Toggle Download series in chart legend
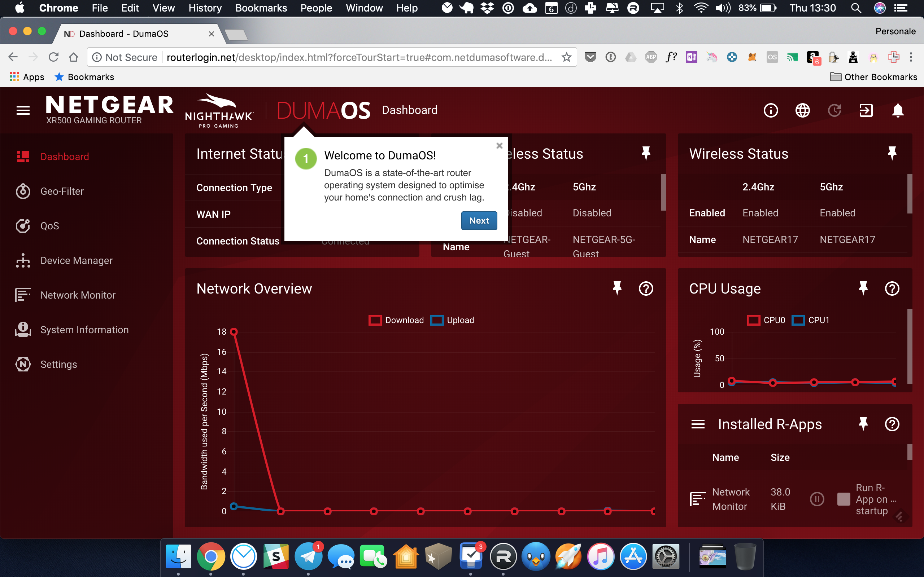The image size is (924, 577). pyautogui.click(x=396, y=320)
